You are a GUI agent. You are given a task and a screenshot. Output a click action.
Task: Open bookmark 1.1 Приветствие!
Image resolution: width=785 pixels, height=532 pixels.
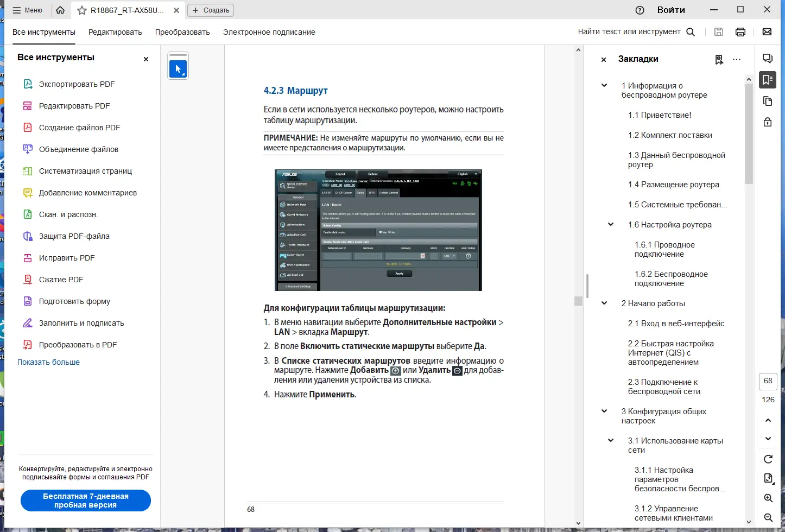click(660, 115)
